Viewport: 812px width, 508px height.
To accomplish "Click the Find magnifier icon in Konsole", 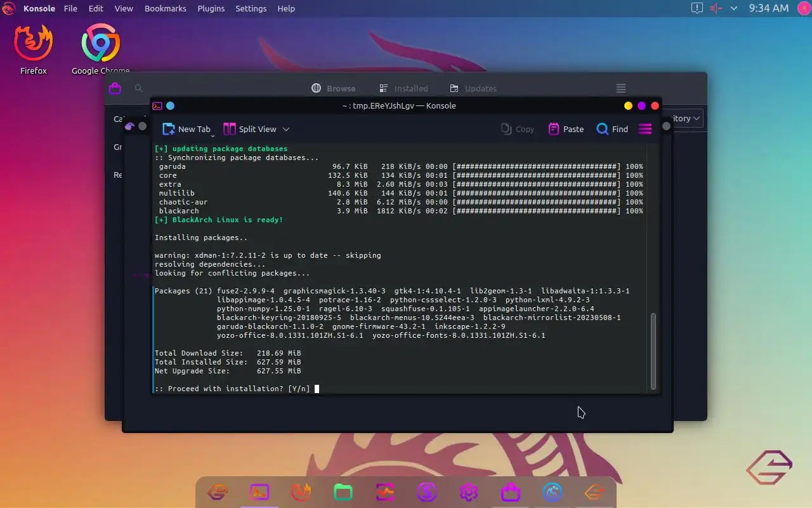I will [x=603, y=129].
